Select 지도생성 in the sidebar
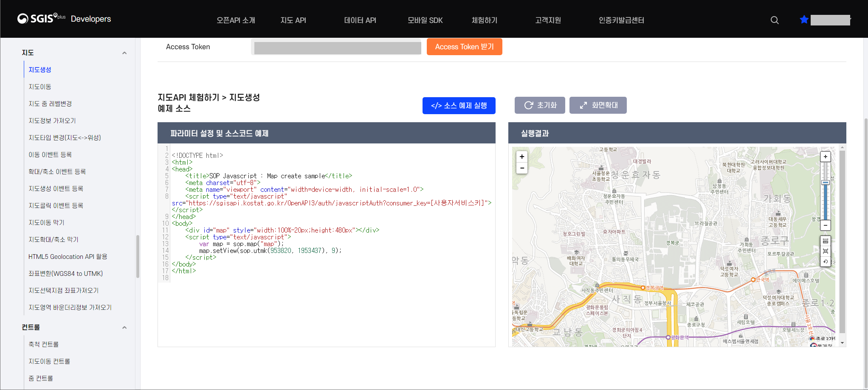Screen dimensions: 868x390 (40, 70)
